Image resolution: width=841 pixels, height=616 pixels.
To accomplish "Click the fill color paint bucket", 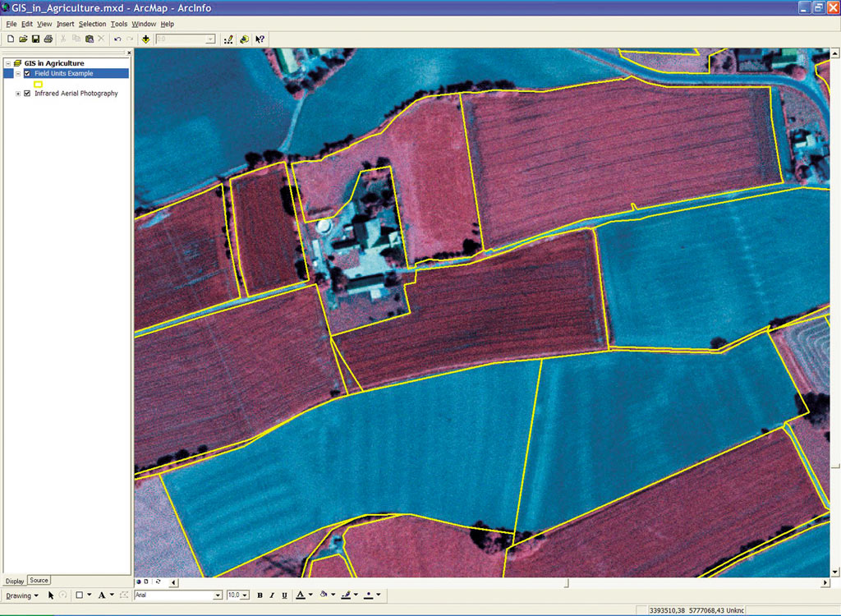I will pyautogui.click(x=324, y=595).
